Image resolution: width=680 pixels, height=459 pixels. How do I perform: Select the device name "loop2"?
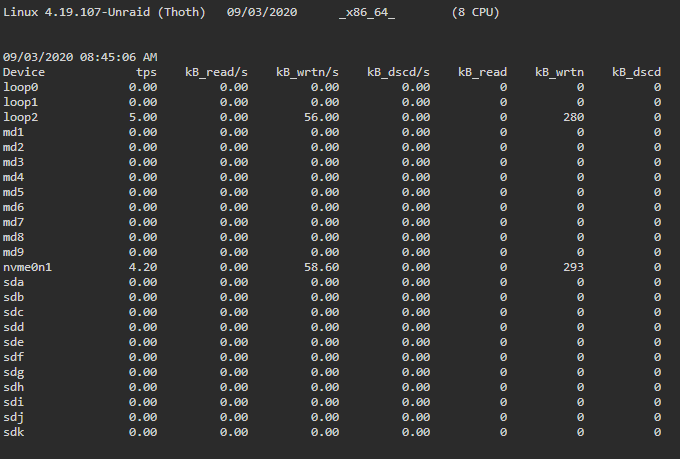pos(20,118)
